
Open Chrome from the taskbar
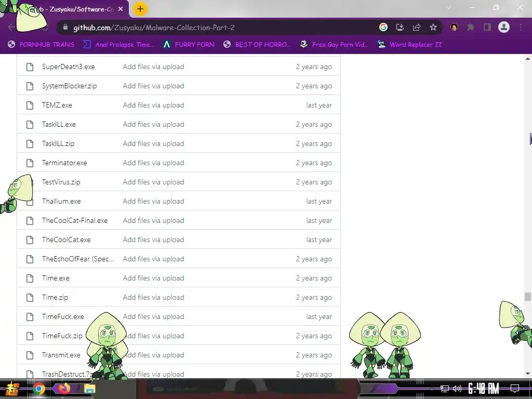(x=38, y=389)
